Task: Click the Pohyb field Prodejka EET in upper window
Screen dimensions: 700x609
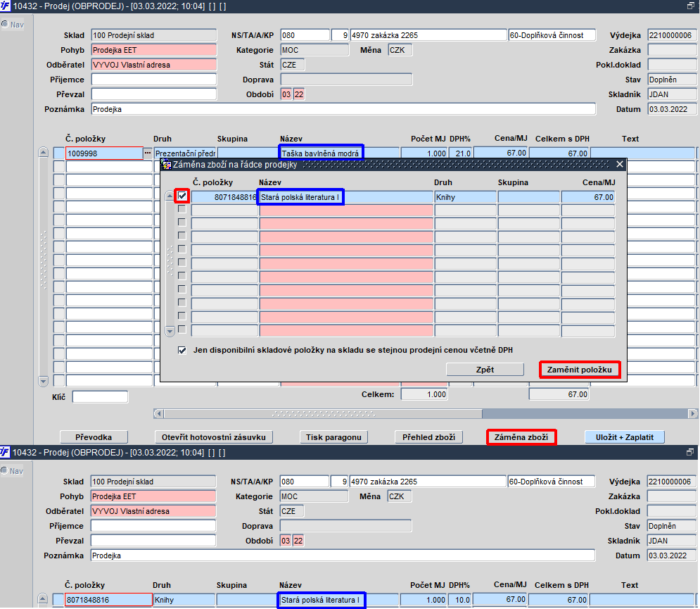Action: [154, 50]
